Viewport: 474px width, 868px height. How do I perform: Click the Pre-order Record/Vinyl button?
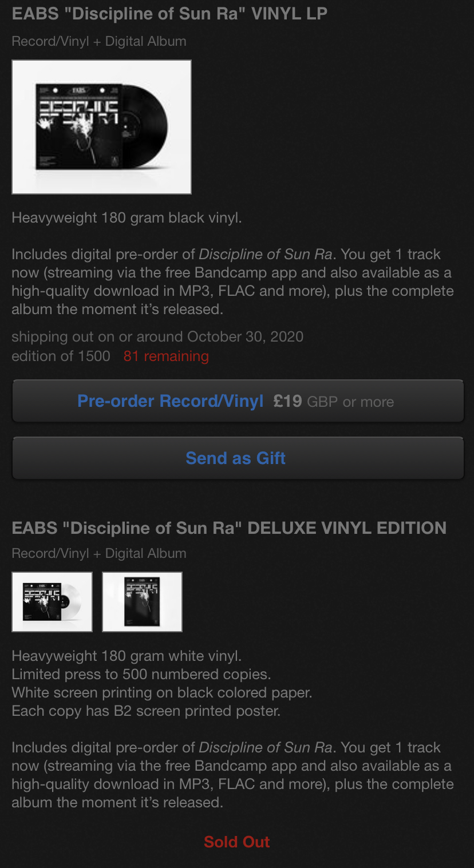click(238, 401)
